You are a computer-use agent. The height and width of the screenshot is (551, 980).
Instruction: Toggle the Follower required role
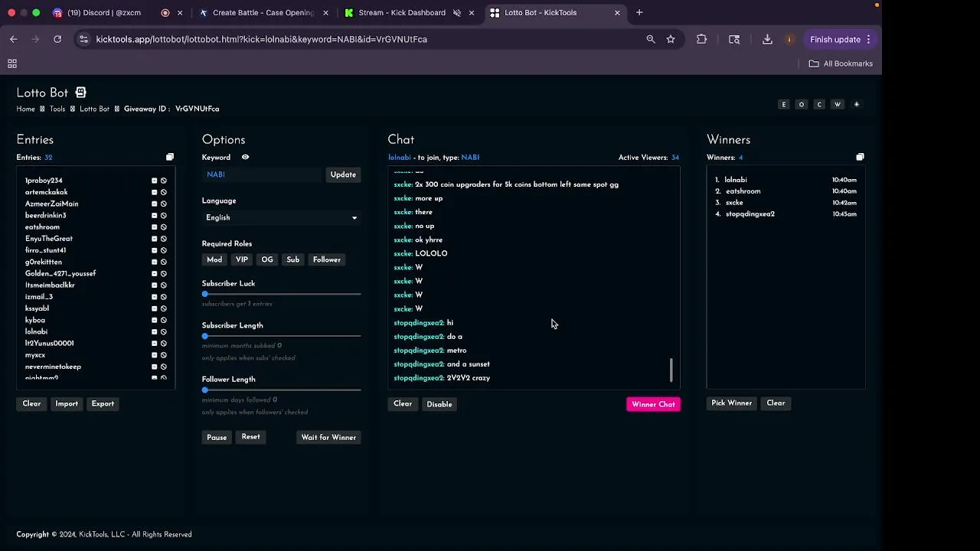tap(327, 259)
